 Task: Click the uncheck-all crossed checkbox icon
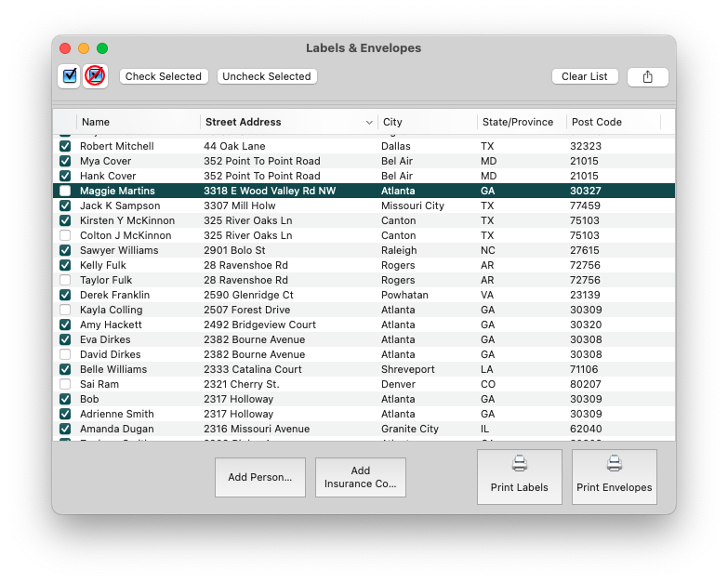click(x=95, y=76)
